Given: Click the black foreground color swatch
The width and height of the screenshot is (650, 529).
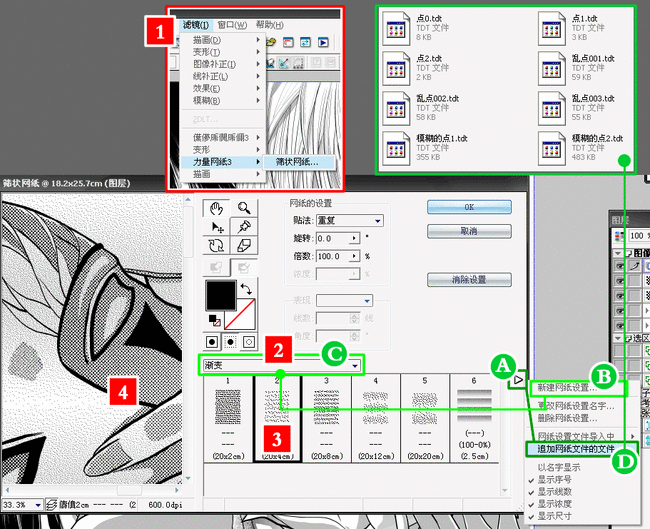Looking at the screenshot, I should (221, 295).
